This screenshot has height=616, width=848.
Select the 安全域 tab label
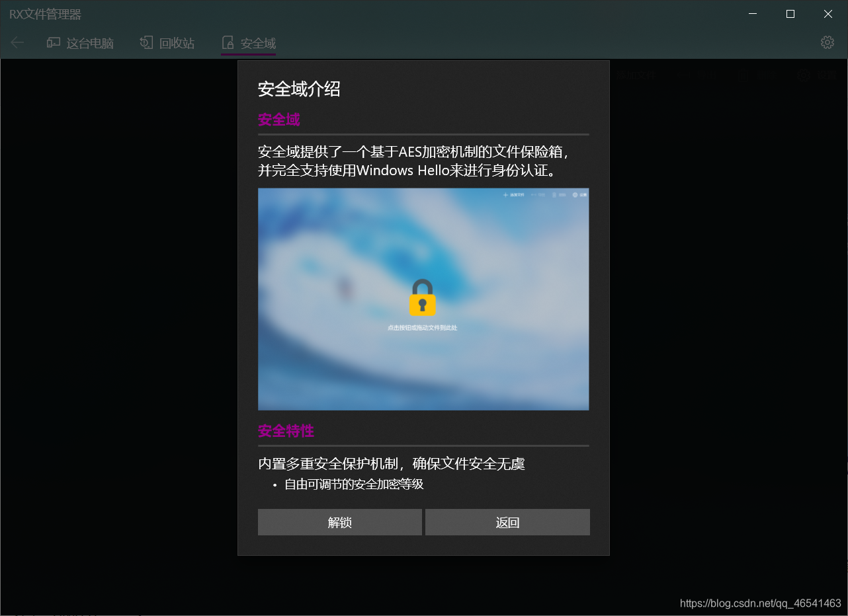[x=257, y=42]
